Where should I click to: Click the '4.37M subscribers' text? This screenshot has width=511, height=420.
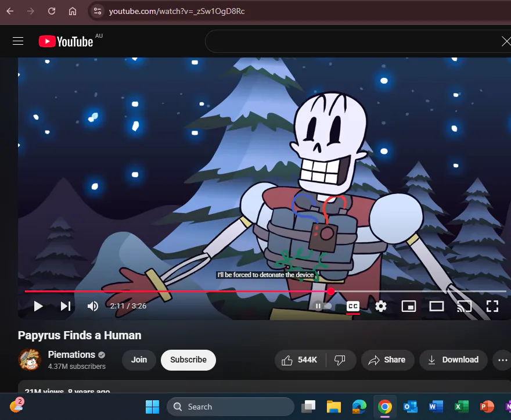[x=77, y=367]
